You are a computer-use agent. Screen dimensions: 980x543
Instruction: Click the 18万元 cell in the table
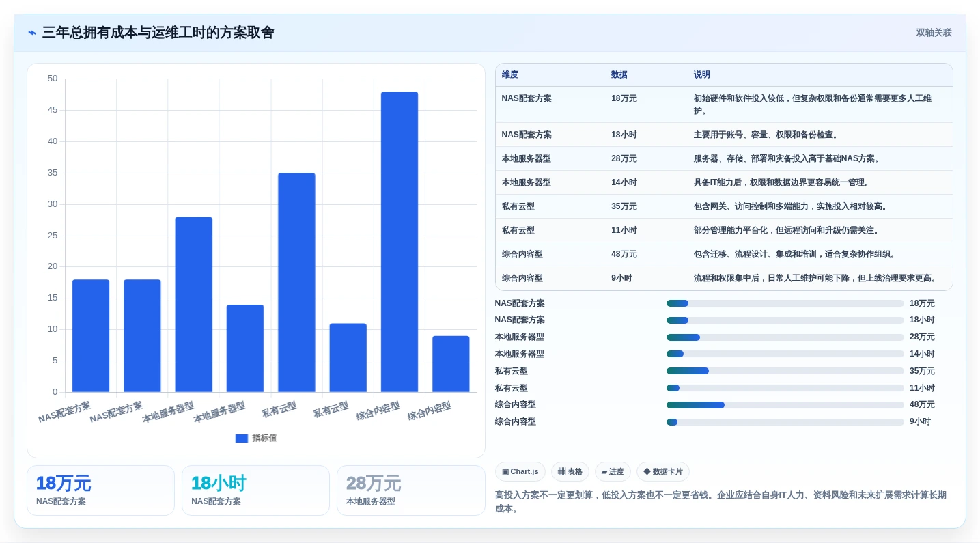point(624,98)
